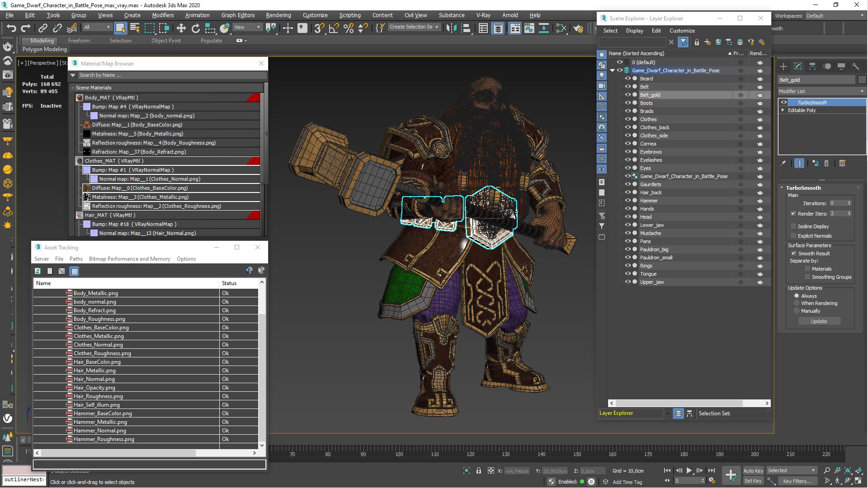868x488 pixels.
Task: Open the Create tab in command panel
Action: [783, 66]
